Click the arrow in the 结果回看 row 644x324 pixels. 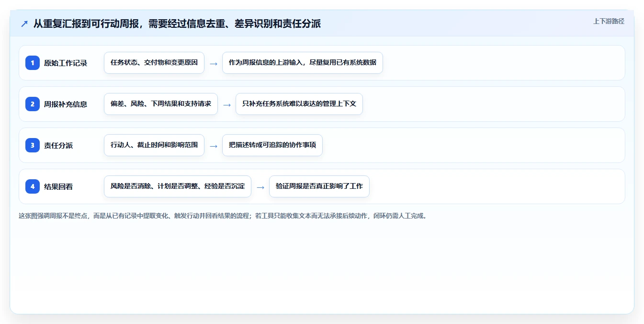(260, 187)
